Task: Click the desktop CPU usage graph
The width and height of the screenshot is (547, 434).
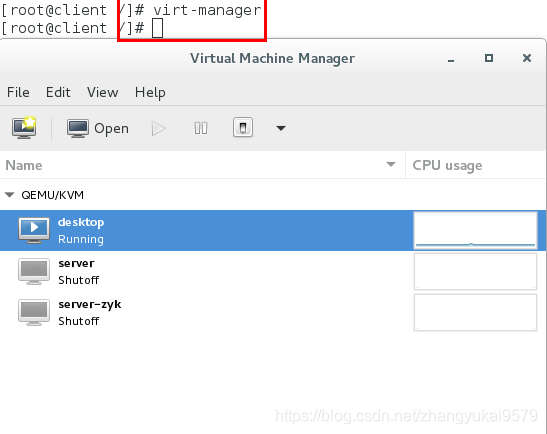Action: [x=475, y=230]
